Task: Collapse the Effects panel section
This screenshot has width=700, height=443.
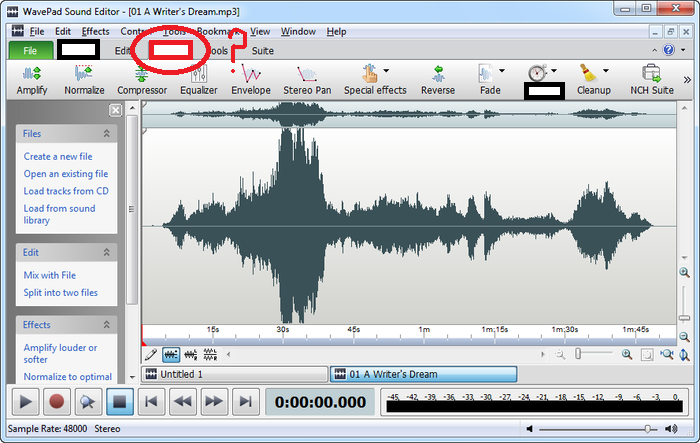Action: point(107,325)
